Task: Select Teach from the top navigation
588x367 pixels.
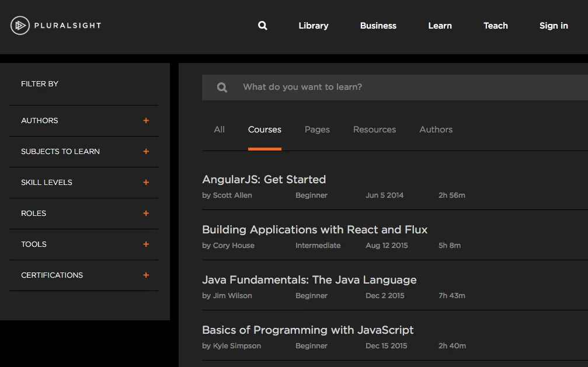Action: tap(495, 26)
